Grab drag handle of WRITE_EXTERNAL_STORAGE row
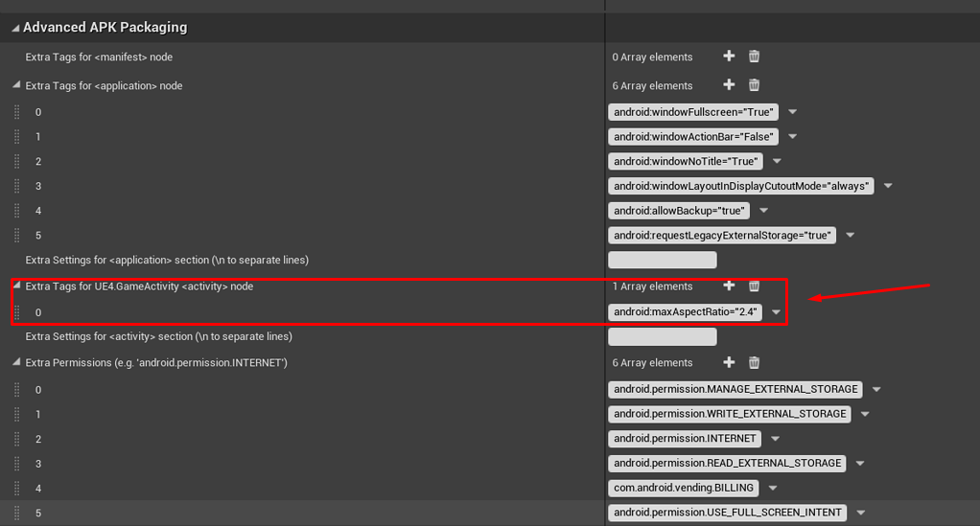980x526 pixels. [17, 414]
